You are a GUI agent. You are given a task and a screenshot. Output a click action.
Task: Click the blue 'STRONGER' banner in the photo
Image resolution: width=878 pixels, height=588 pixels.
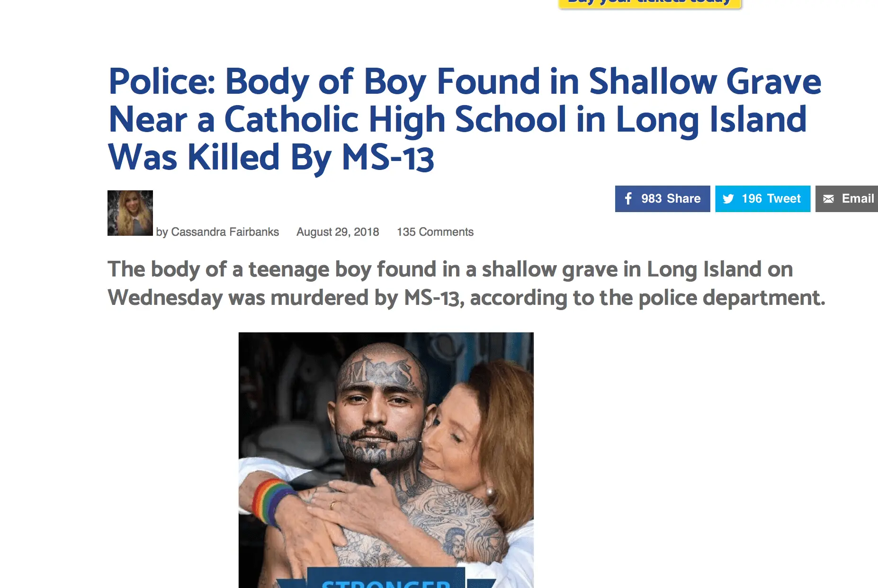(386, 578)
